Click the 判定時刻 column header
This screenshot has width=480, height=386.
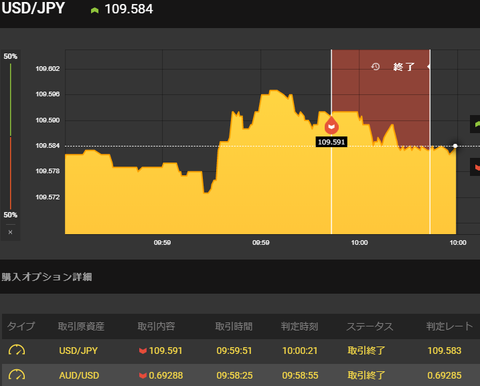[300, 326]
